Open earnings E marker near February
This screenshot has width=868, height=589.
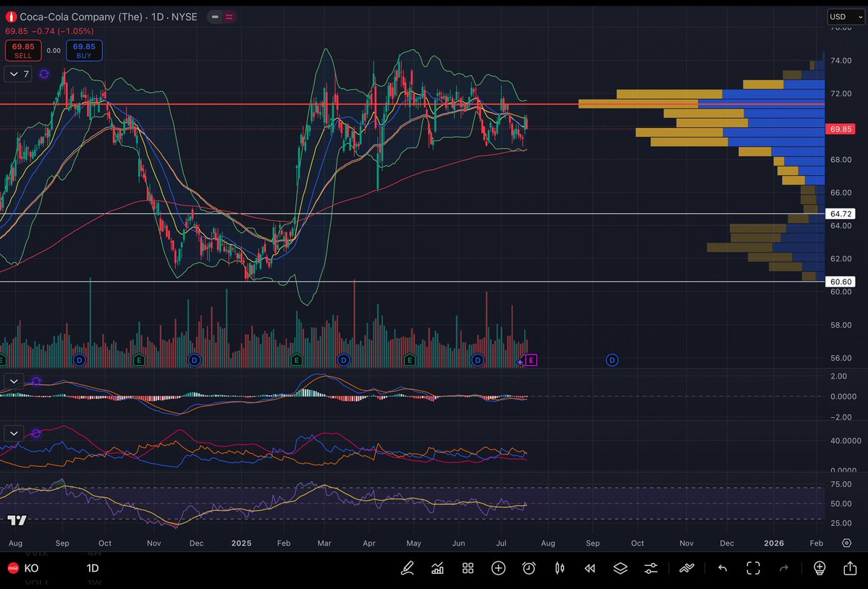(296, 360)
